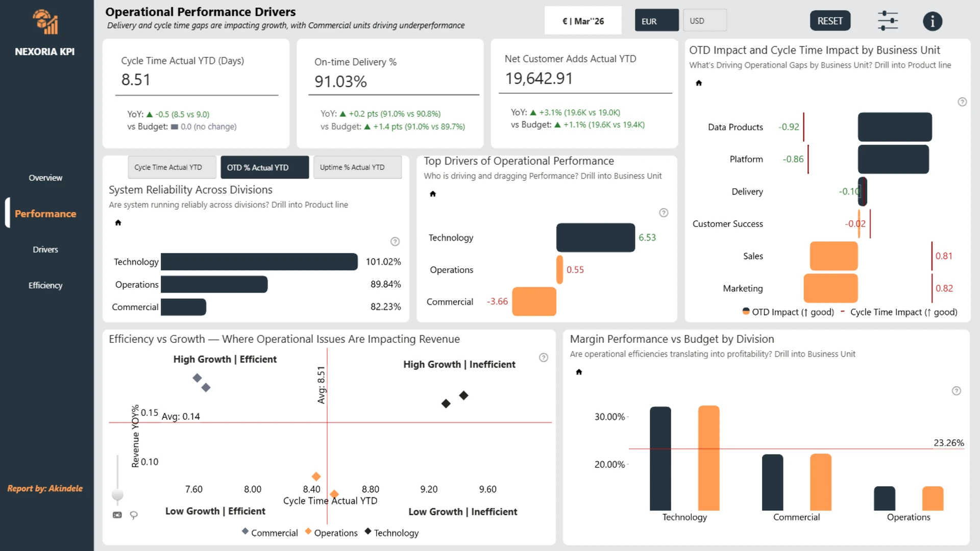Select the EUR currency toggle
Viewport: 980px width, 551px height.
[x=656, y=21]
